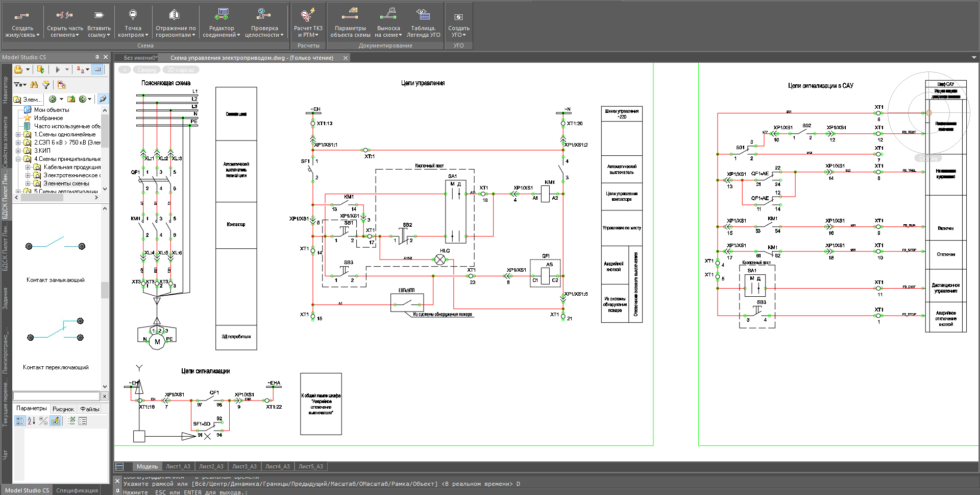Expand 'Элементы схемы' subfolder node
Screen dimensions: 980x495
click(x=28, y=183)
